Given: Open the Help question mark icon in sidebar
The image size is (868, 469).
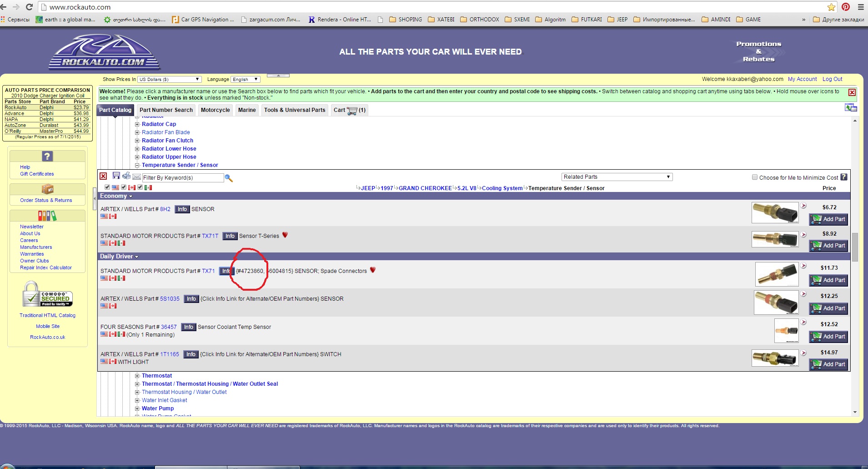Looking at the screenshot, I should [x=47, y=156].
